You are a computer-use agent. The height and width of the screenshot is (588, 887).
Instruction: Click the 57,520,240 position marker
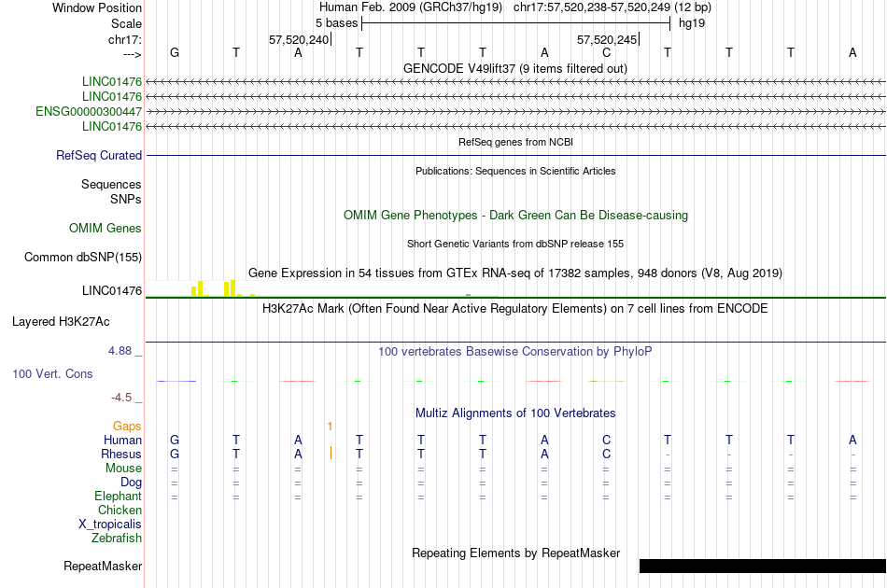point(299,39)
